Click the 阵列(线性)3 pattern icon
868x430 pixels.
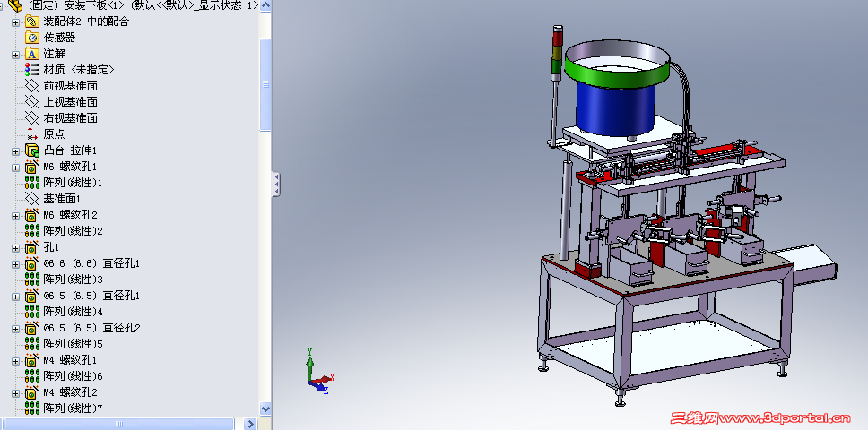click(32, 279)
